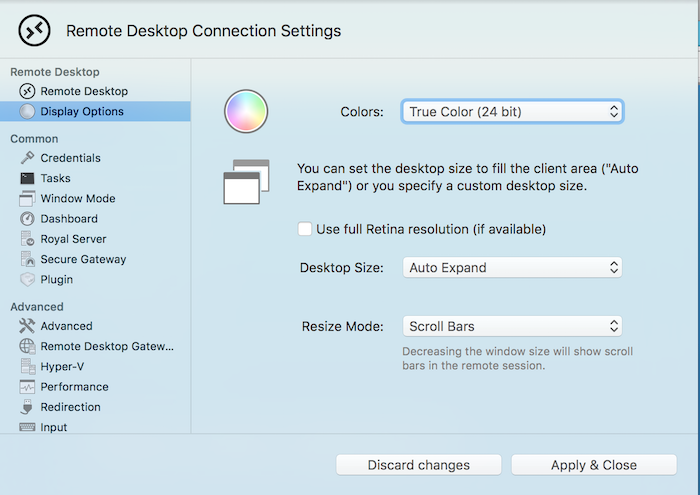700x495 pixels.
Task: Click the Hyper-V icon in sidebar
Action: tap(27, 367)
